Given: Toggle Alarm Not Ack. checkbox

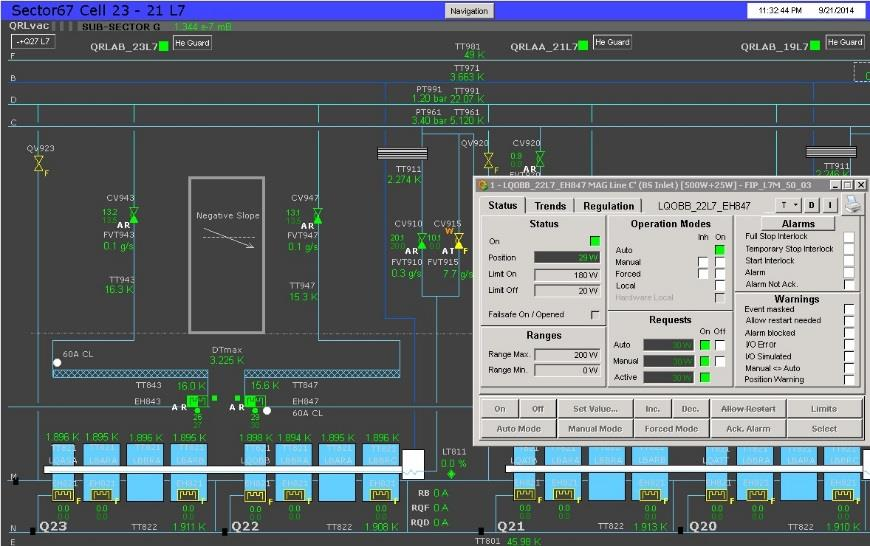Looking at the screenshot, I should click(848, 284).
